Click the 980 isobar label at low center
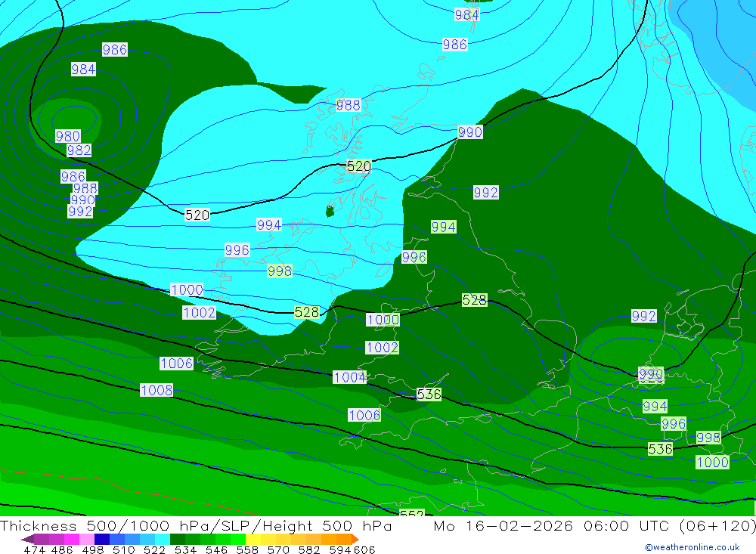Image resolution: width=756 pixels, height=554 pixels. pos(67,137)
